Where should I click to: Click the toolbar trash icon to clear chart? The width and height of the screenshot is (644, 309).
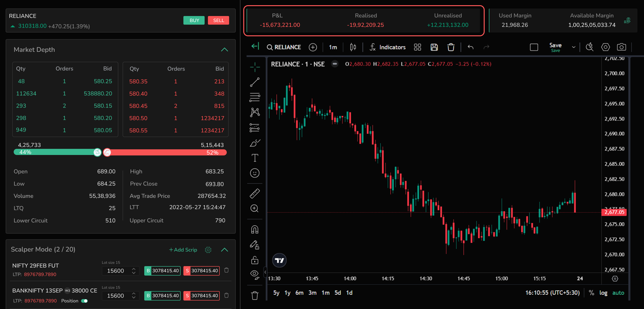click(451, 47)
